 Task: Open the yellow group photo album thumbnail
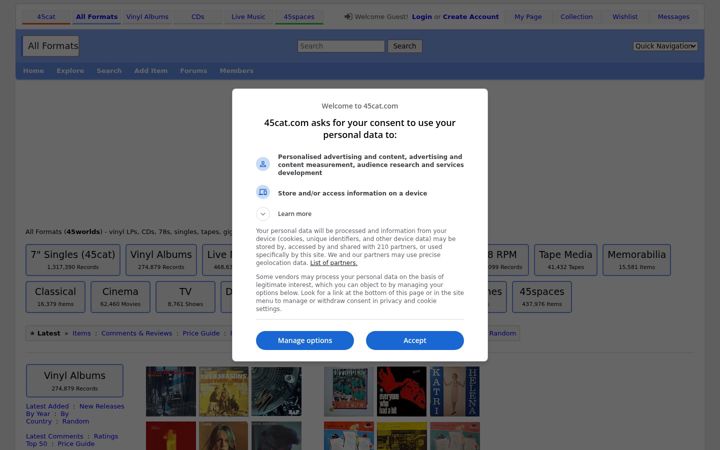pos(224,391)
